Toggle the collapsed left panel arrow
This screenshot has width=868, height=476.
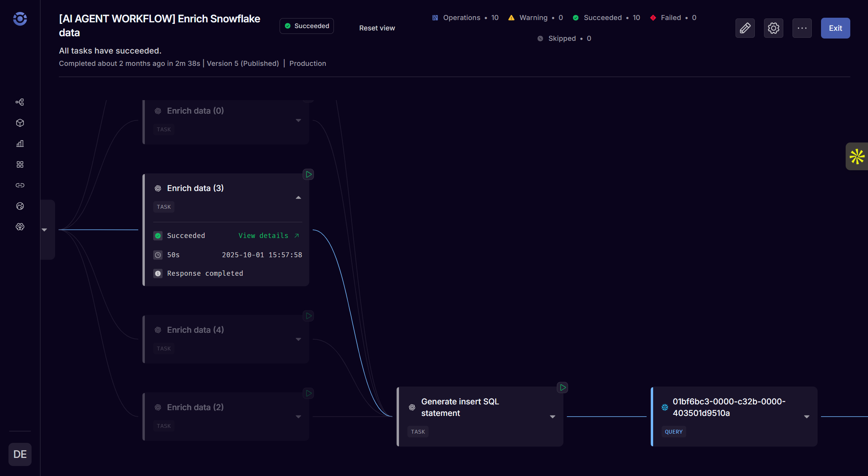click(45, 230)
